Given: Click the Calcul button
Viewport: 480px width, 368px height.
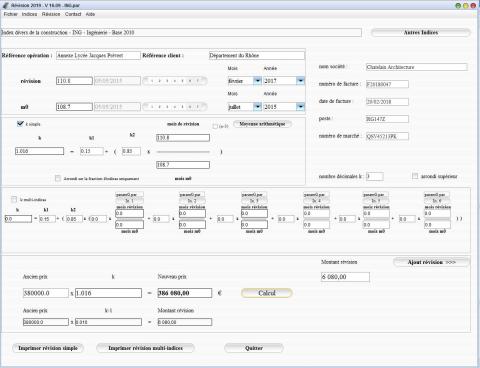Looking at the screenshot, I should (267, 293).
